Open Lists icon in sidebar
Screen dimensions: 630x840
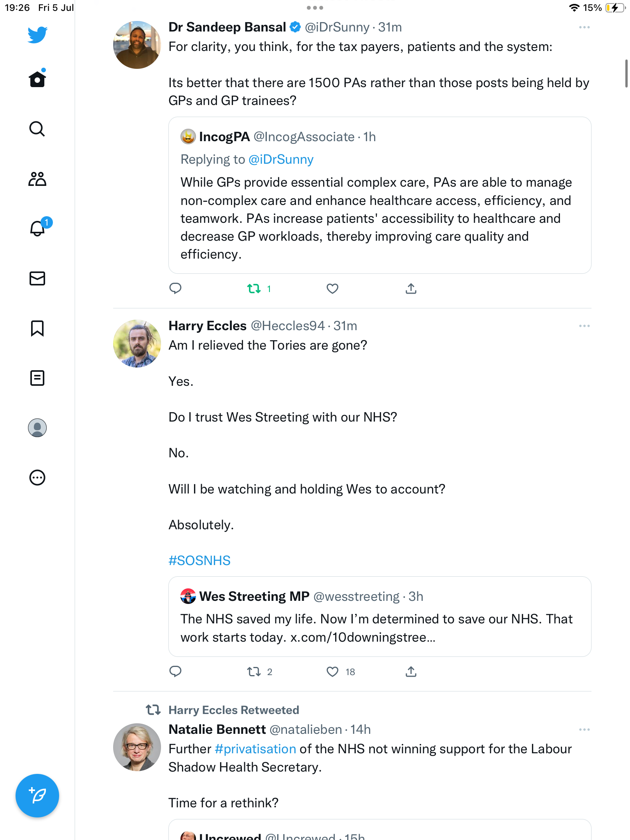tap(37, 378)
